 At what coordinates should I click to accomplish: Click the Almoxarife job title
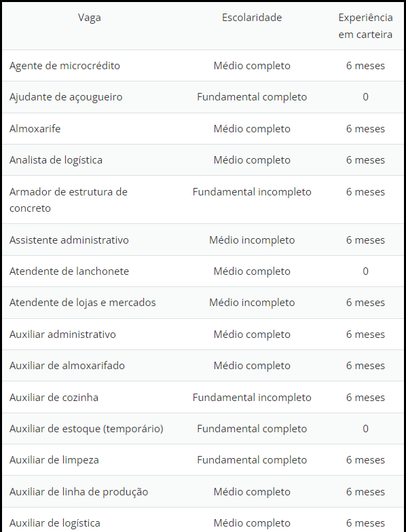[35, 129]
